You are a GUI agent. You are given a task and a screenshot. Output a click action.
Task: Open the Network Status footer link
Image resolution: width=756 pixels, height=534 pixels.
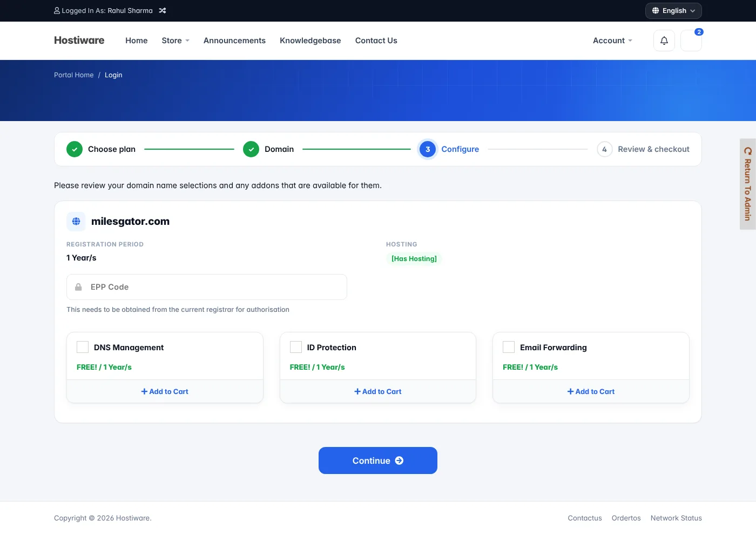click(676, 518)
